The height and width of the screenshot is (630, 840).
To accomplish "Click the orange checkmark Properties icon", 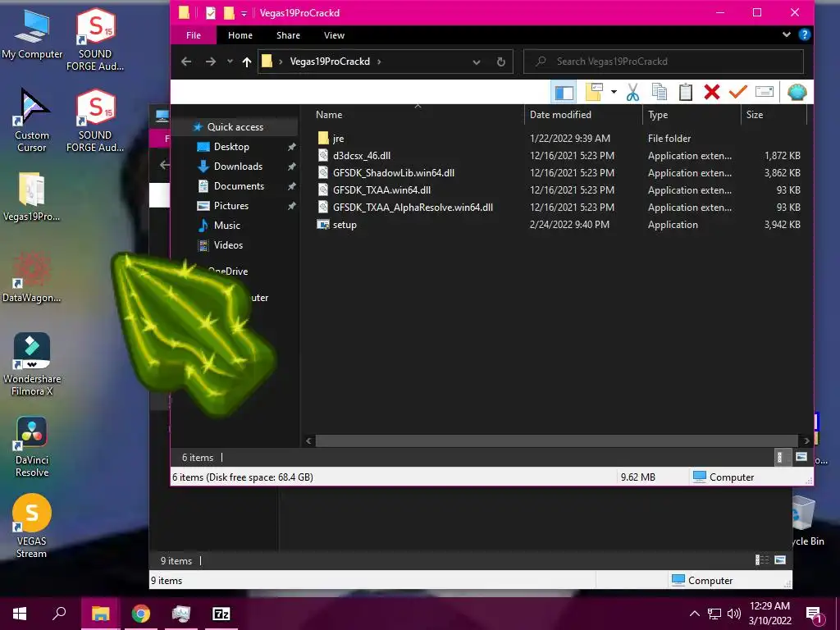I will 737,92.
